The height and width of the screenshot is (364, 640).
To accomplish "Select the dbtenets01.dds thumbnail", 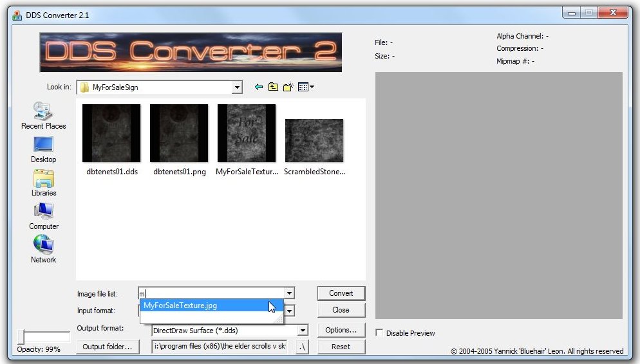I will click(111, 133).
